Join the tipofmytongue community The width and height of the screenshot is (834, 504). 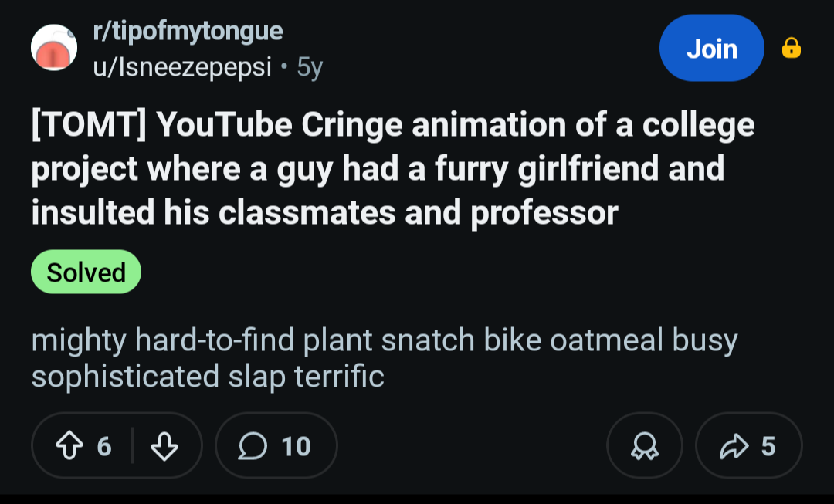711,49
